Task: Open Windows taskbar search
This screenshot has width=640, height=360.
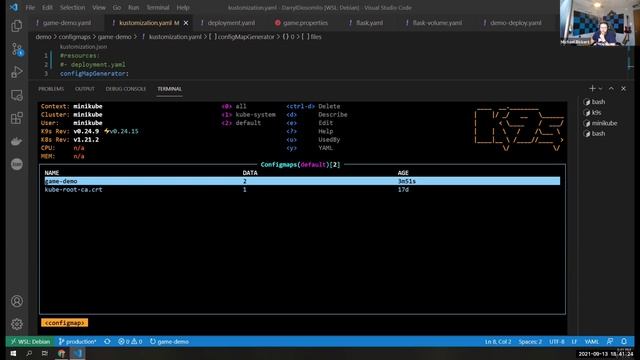Action: 29,353
